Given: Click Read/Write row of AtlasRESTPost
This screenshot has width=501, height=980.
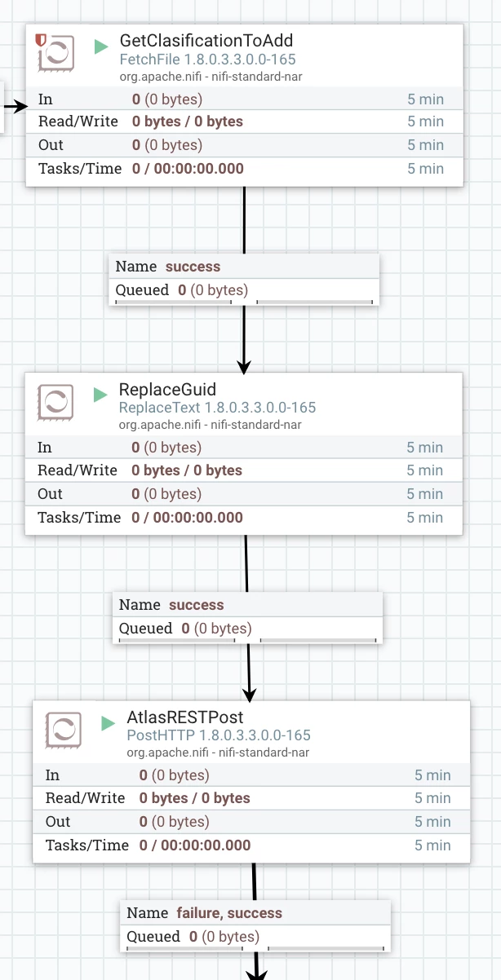Looking at the screenshot, I should click(x=251, y=798).
